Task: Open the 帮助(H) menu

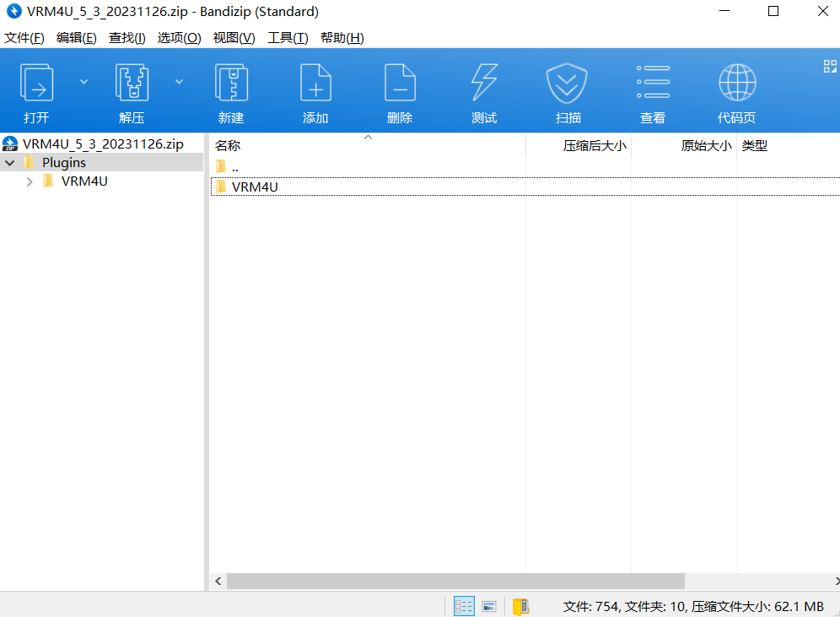Action: (342, 37)
